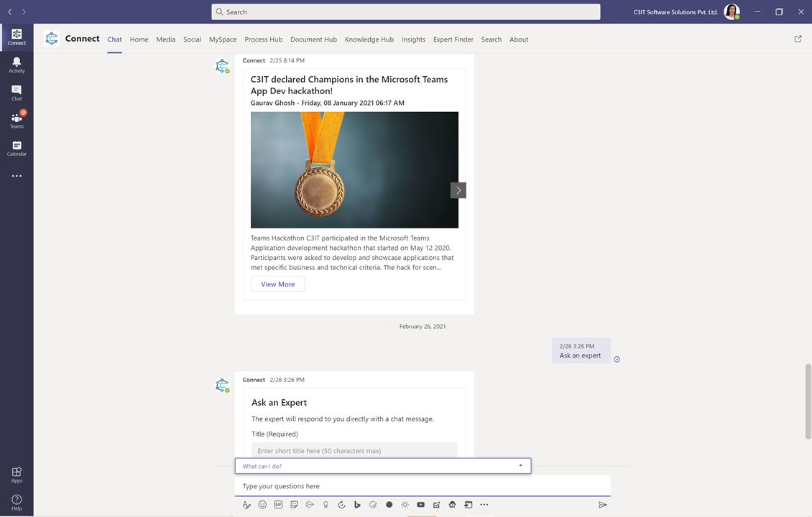Screen dimensions: 812x517
Task: Click the solid circle app icon in compose toolbar
Action: (389, 505)
